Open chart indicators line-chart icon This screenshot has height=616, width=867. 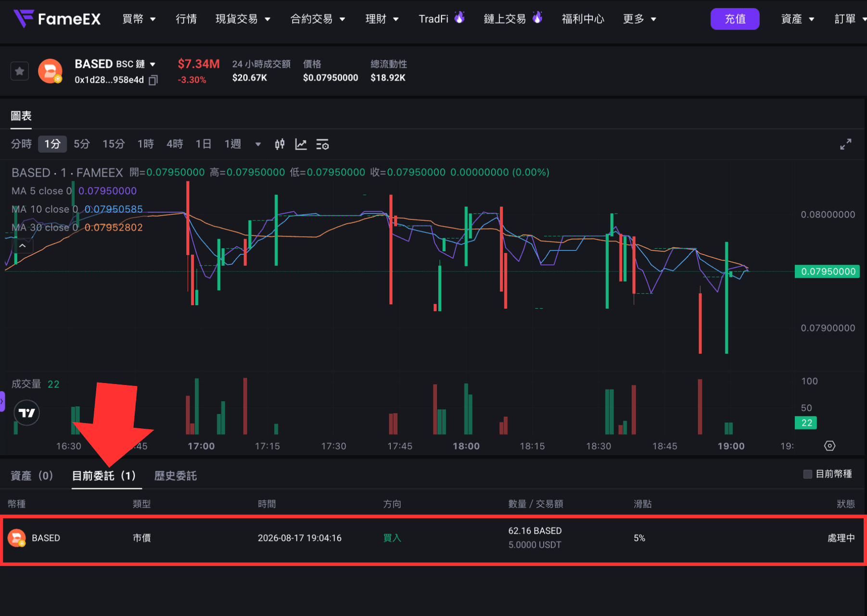pyautogui.click(x=301, y=144)
